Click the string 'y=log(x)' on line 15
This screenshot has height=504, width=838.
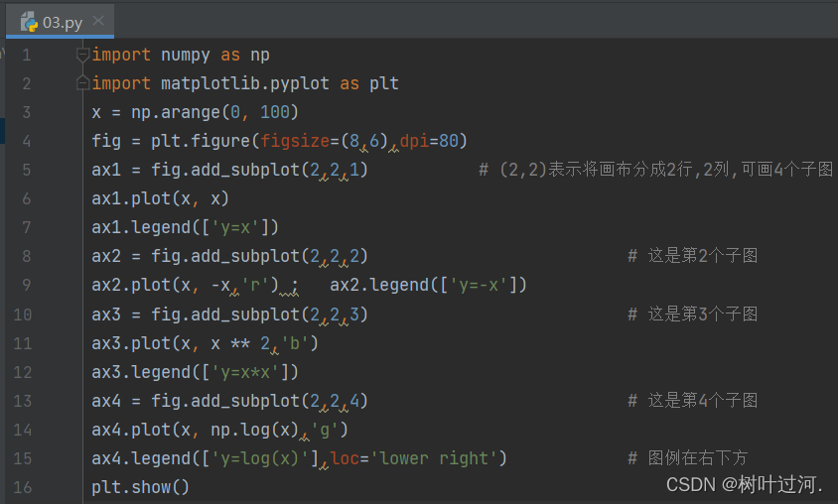pyautogui.click(x=260, y=458)
